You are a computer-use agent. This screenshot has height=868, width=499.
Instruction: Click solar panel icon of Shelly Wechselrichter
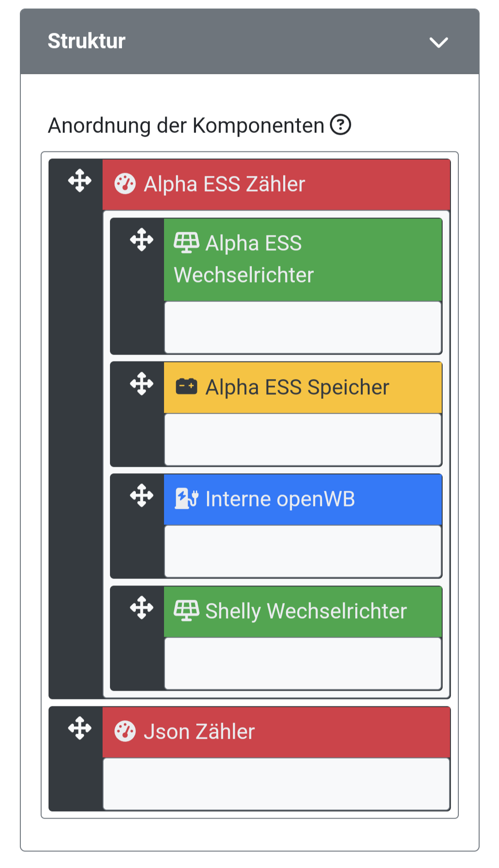[x=186, y=611]
